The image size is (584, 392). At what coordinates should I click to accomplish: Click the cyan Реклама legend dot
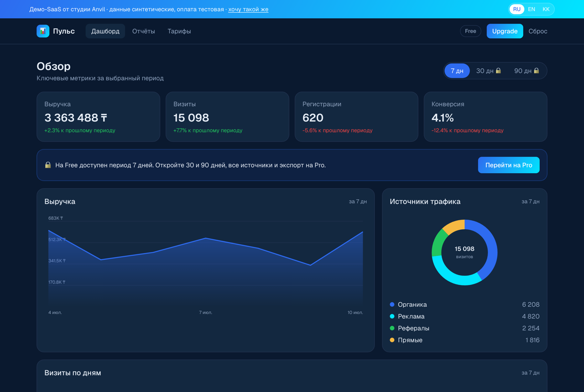click(392, 316)
